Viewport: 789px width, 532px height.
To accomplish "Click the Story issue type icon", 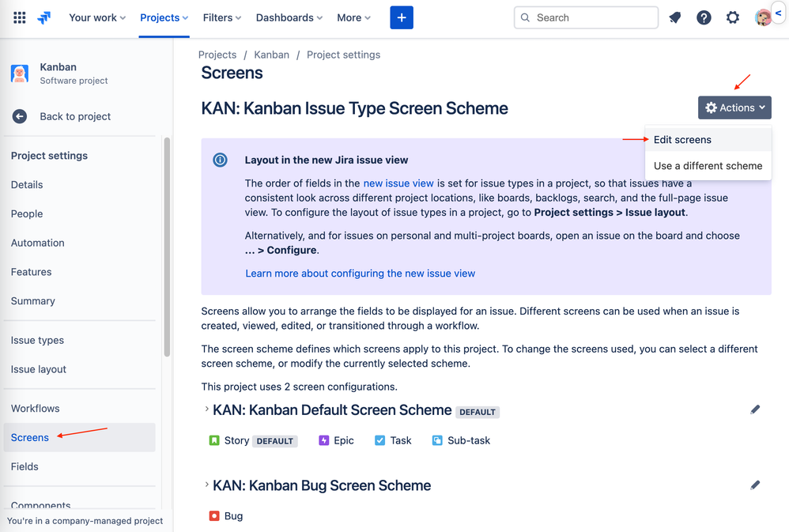I will 214,440.
